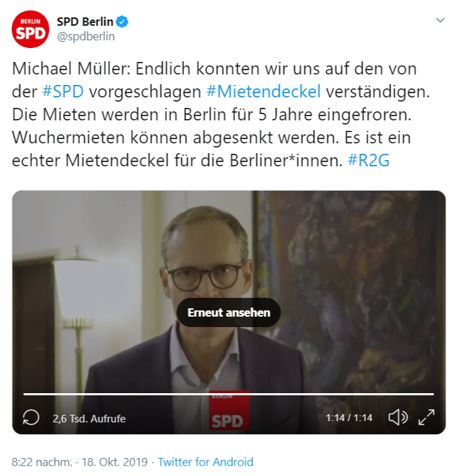The image size is (452, 476).
Task: Click the Erneut ansehen button
Action: [x=229, y=312]
